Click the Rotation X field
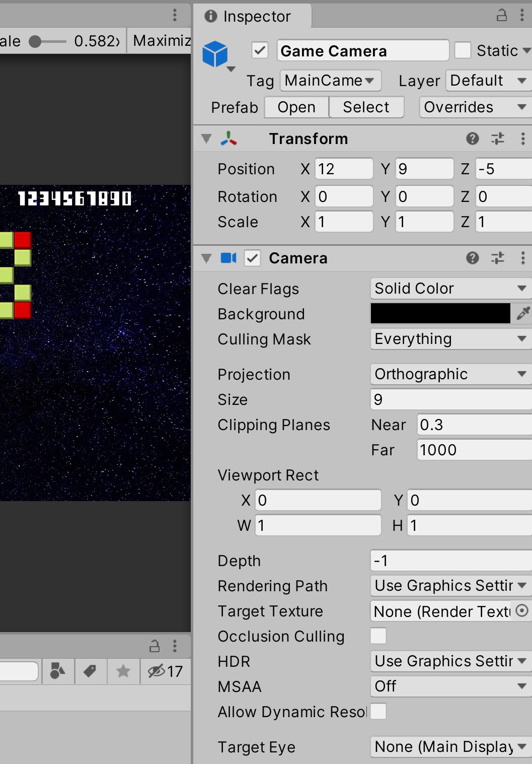 344,196
